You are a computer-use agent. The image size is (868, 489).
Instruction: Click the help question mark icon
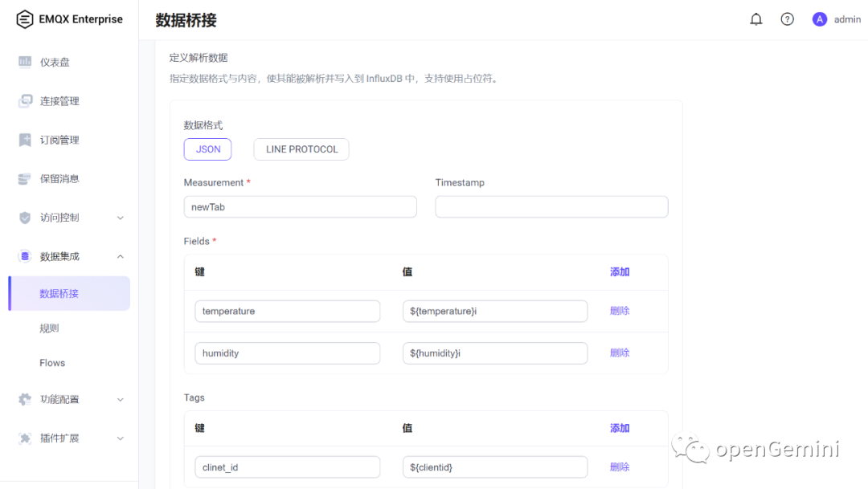coord(787,18)
